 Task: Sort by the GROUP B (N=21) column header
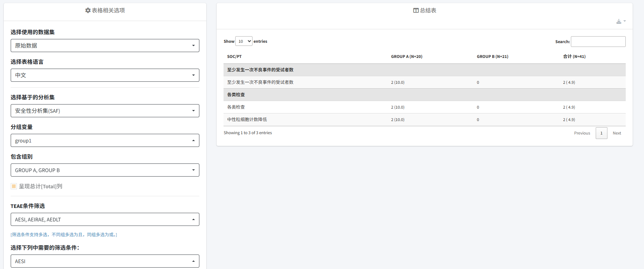tap(492, 57)
